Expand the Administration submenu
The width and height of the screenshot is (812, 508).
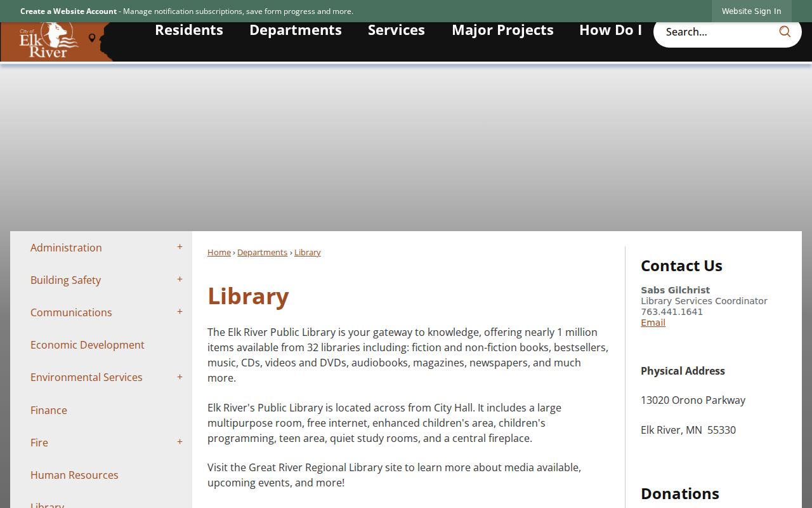tap(180, 247)
